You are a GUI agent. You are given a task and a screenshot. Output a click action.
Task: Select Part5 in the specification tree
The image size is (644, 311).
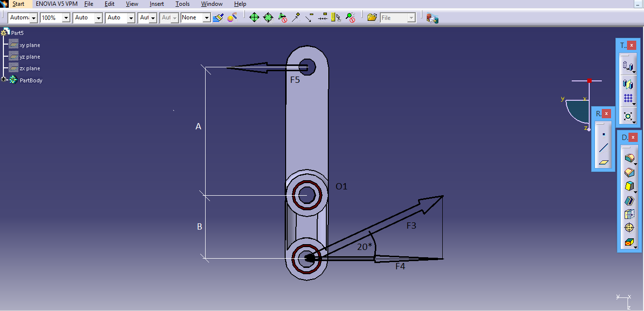(x=17, y=33)
